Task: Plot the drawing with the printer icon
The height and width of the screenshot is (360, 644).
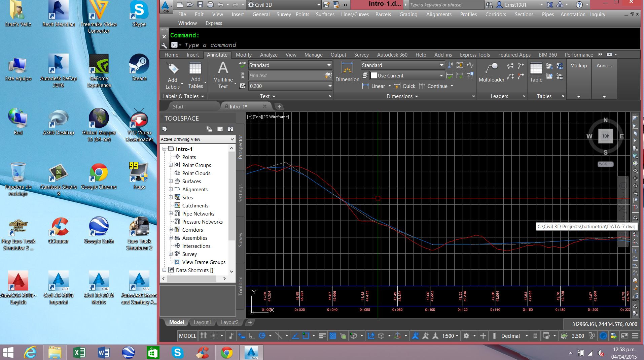Action: 210,5
